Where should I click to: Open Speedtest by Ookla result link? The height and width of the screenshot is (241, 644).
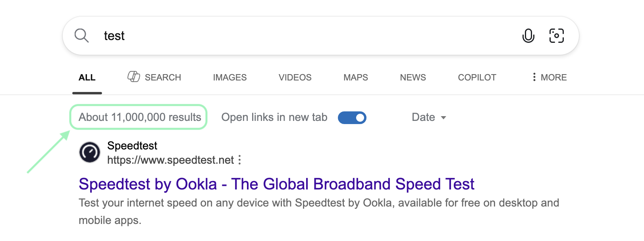point(276,184)
